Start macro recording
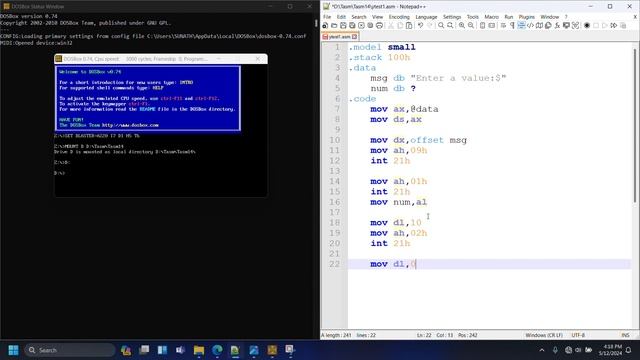Screen dimensions: 640x360 point(587,25)
